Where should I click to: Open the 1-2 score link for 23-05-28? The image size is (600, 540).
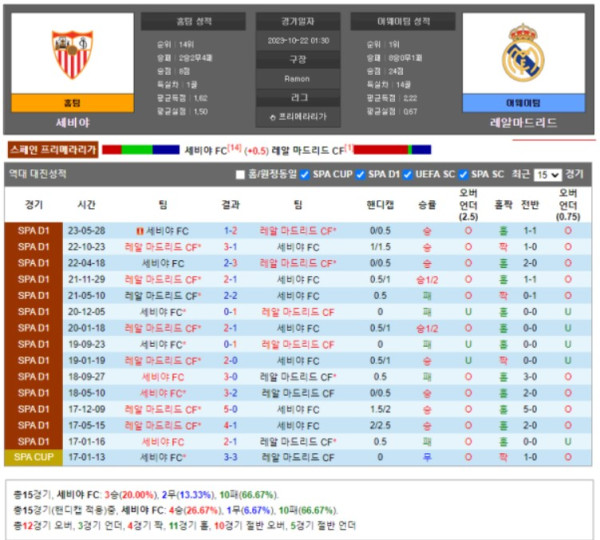(229, 230)
